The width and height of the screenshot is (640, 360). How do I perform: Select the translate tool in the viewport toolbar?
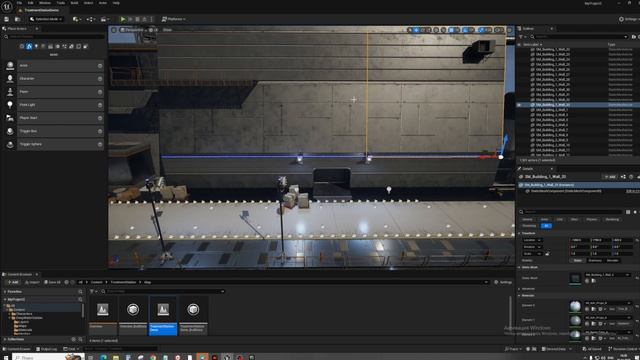416,30
